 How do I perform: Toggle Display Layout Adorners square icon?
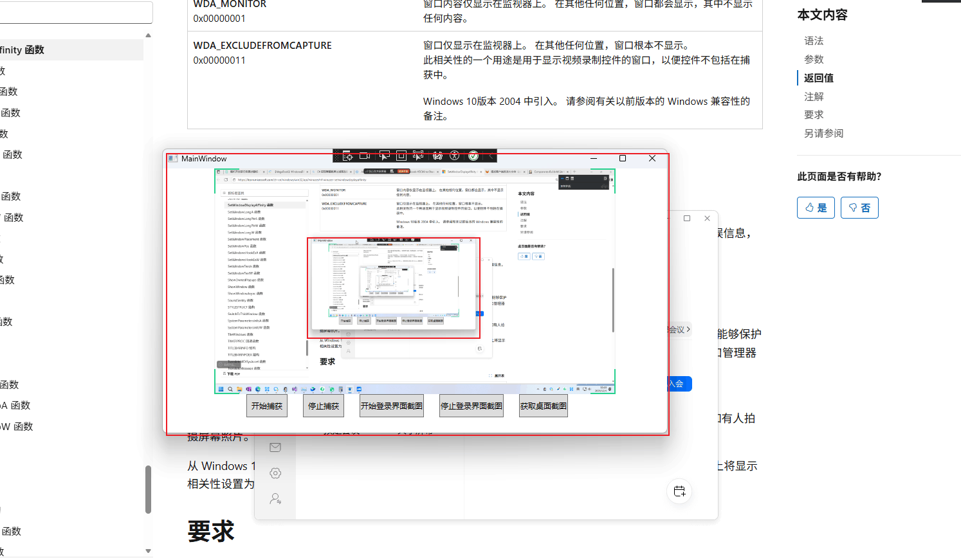coord(401,156)
